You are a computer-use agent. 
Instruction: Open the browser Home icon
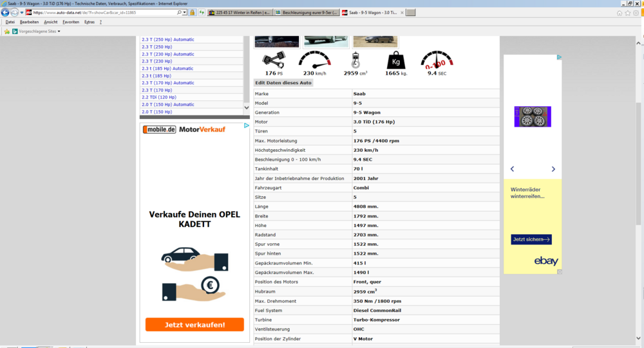point(620,13)
